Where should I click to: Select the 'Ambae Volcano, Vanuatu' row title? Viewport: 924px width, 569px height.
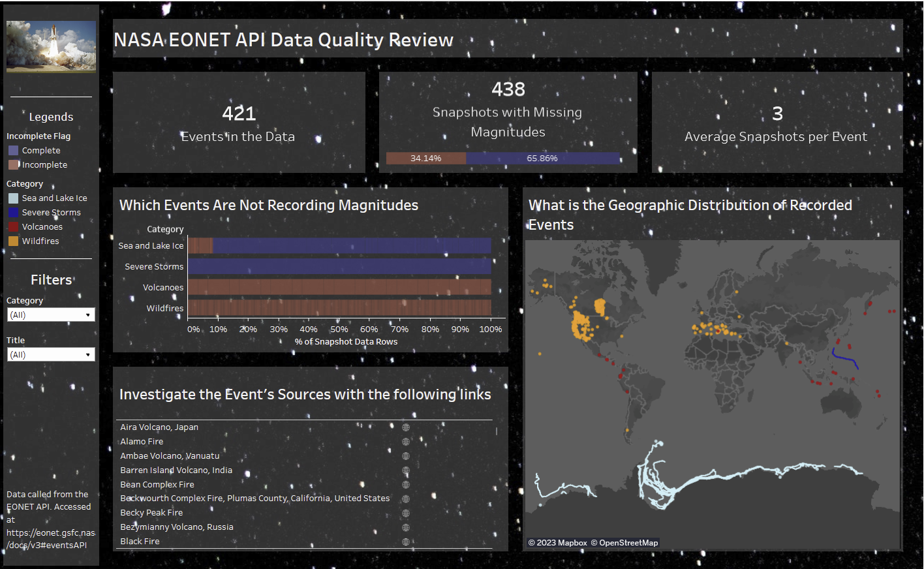coord(170,456)
